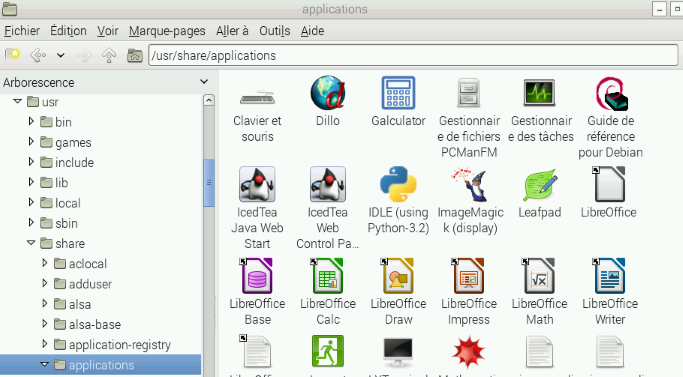Click the new tab toolbar icon

(12, 55)
